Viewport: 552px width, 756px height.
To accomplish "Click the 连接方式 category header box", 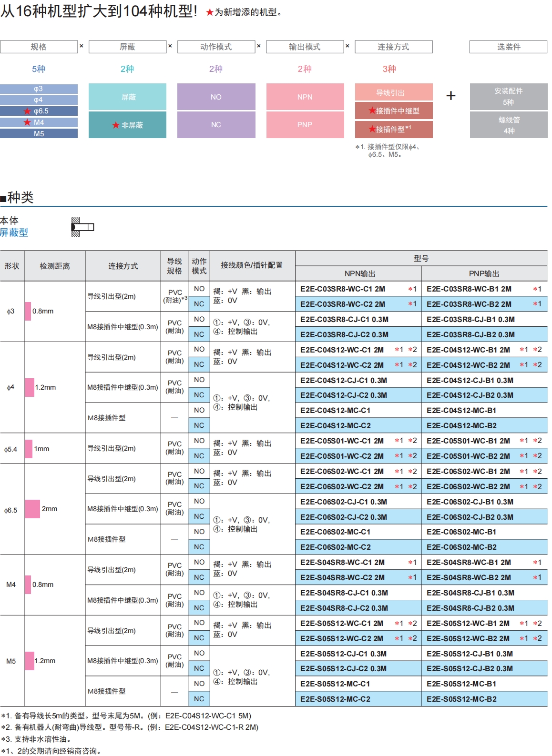I will pyautogui.click(x=393, y=47).
